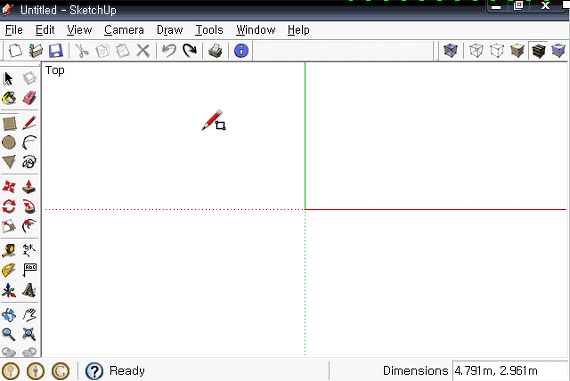Open the Draw menu
570x381 pixels.
coord(170,30)
